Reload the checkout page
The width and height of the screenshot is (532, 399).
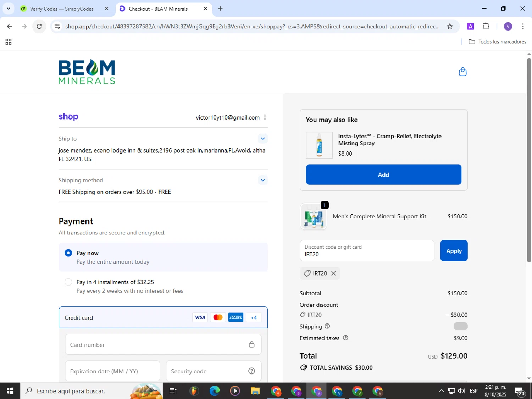(39, 26)
